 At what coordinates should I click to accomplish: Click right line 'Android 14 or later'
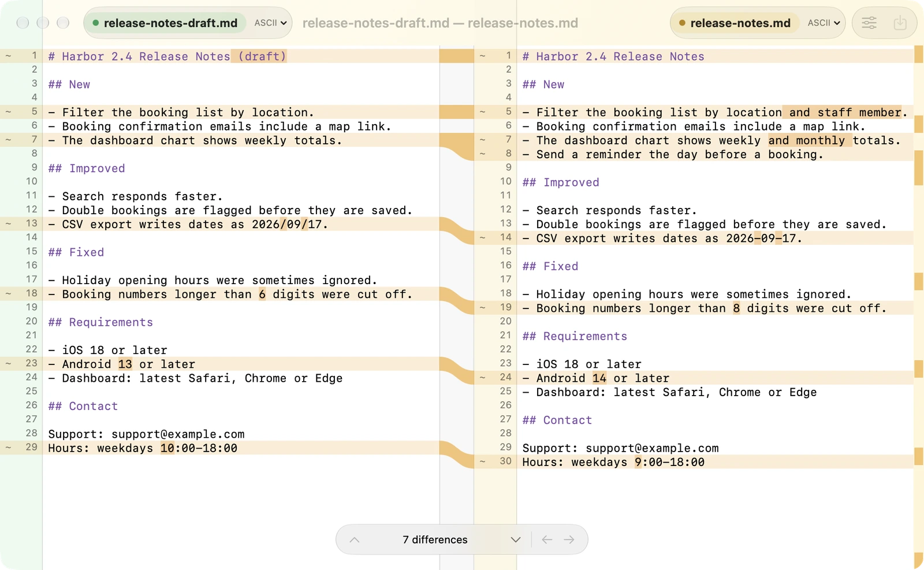pyautogui.click(x=596, y=378)
